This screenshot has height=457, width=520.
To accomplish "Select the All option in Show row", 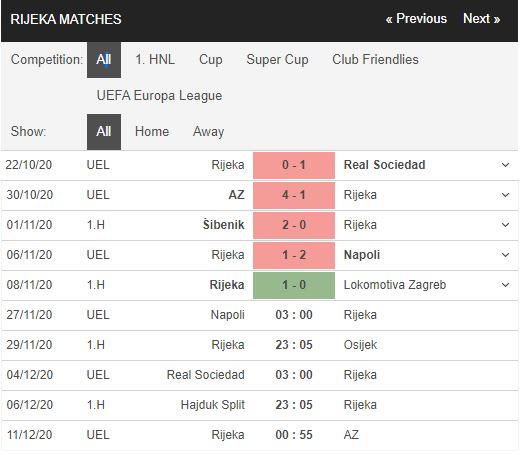I will [104, 132].
